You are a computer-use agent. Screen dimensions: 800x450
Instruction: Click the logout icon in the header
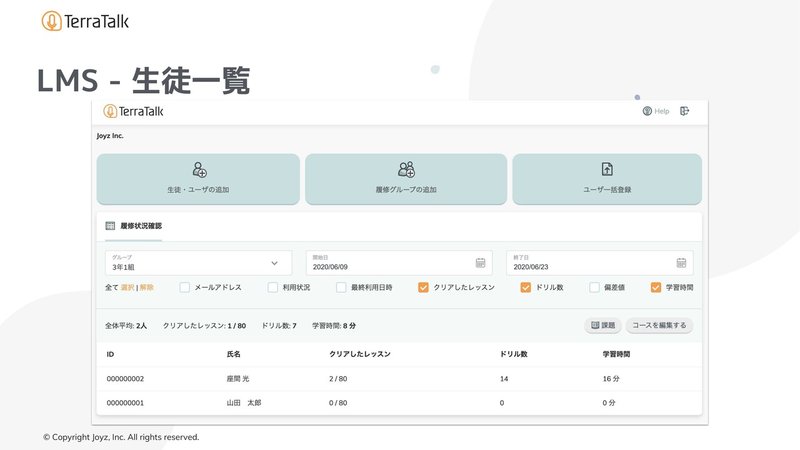click(x=685, y=111)
